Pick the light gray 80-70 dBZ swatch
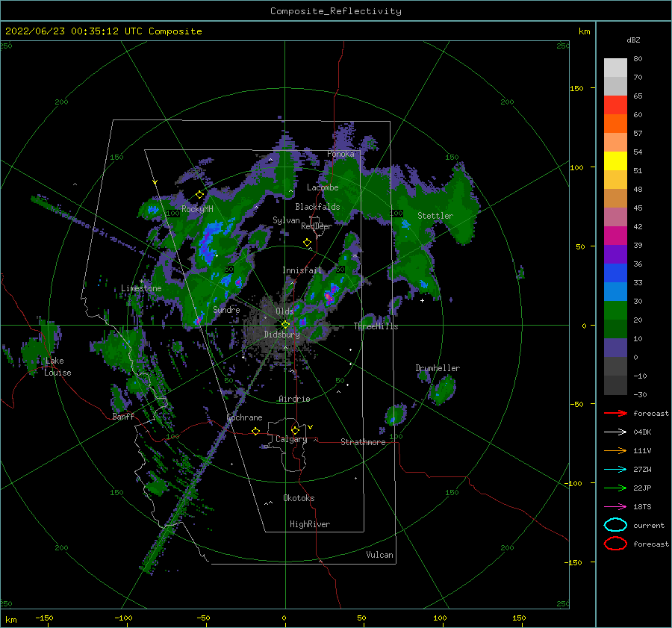The width and height of the screenshot is (672, 628). tap(615, 68)
